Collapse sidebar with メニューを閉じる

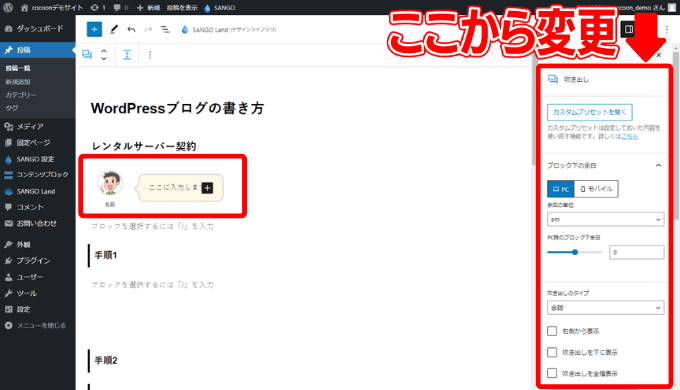[x=38, y=325]
